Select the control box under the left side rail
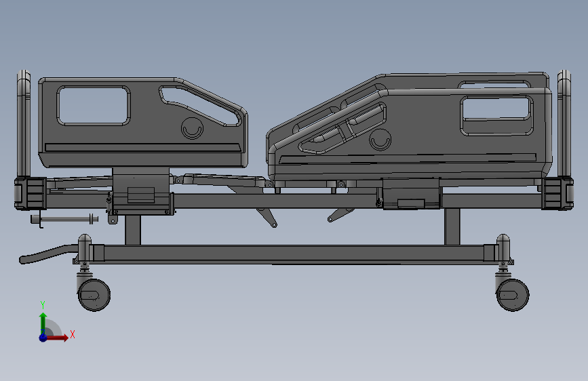588x381 pixels. [141, 191]
